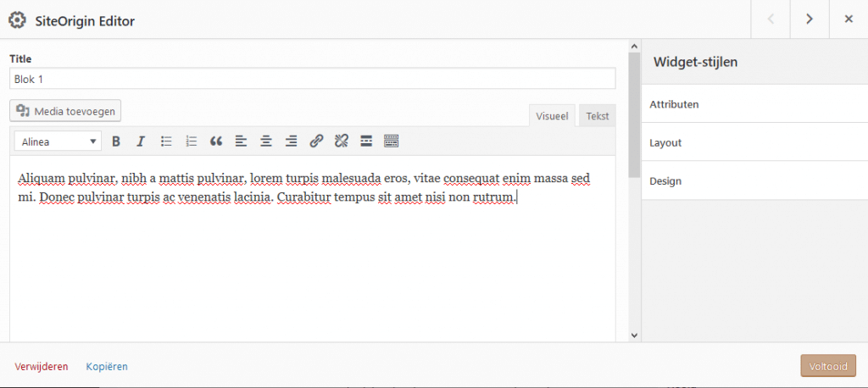Click the Voltooid button

point(828,366)
